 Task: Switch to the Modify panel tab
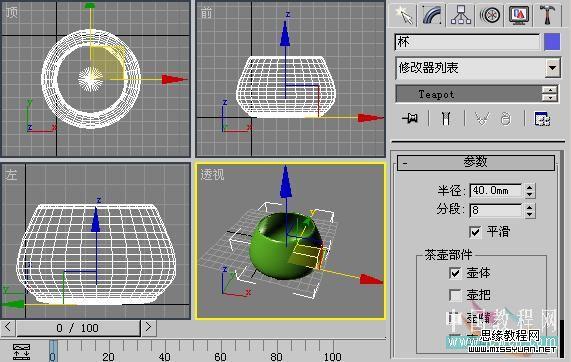(432, 15)
